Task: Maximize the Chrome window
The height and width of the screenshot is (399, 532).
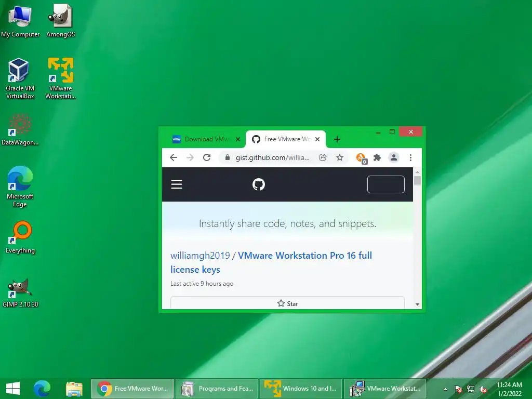Action: [x=392, y=131]
